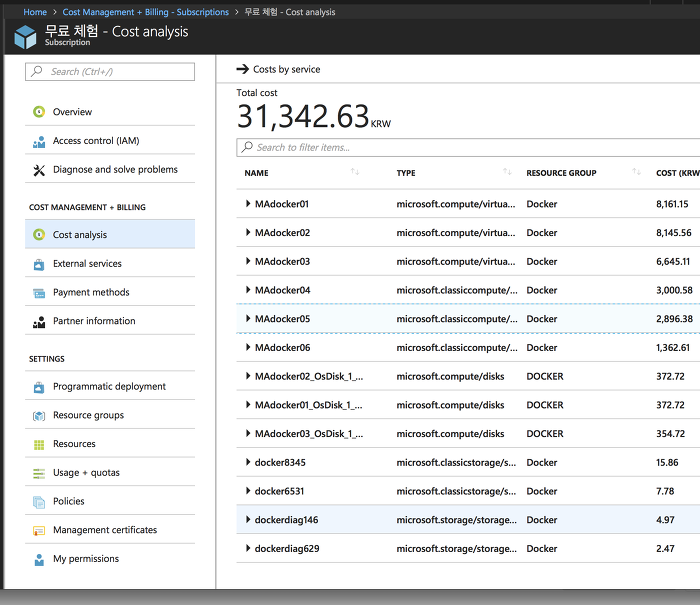Viewport: 700px width, 605px height.
Task: Open Access control (IAM) menu item
Action: point(110,141)
